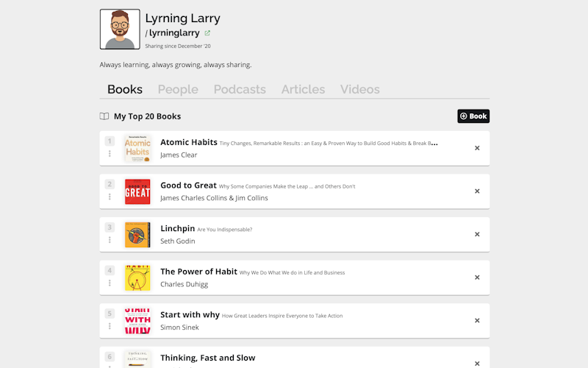Screen dimensions: 588x368
Task: Select the Articles tab
Action: click(303, 89)
